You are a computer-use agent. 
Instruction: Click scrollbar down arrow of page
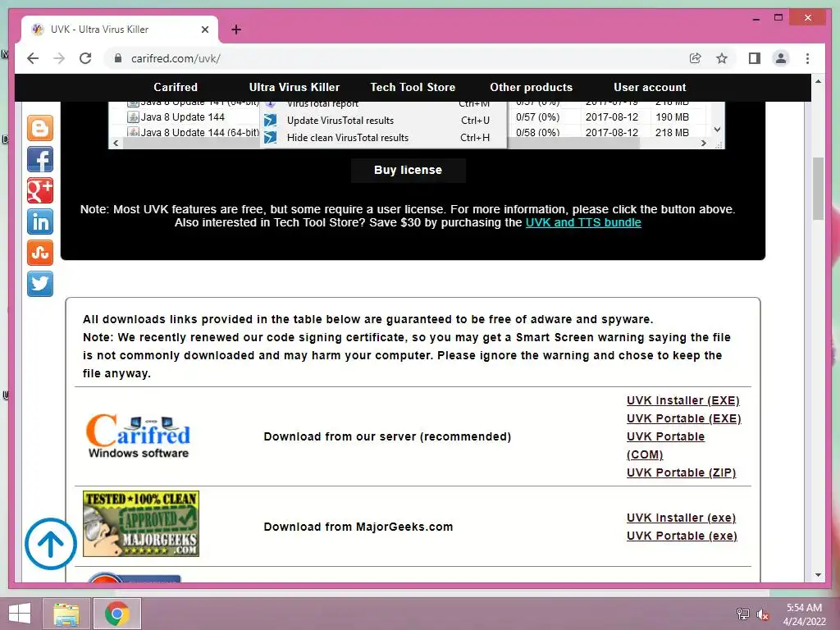click(818, 575)
